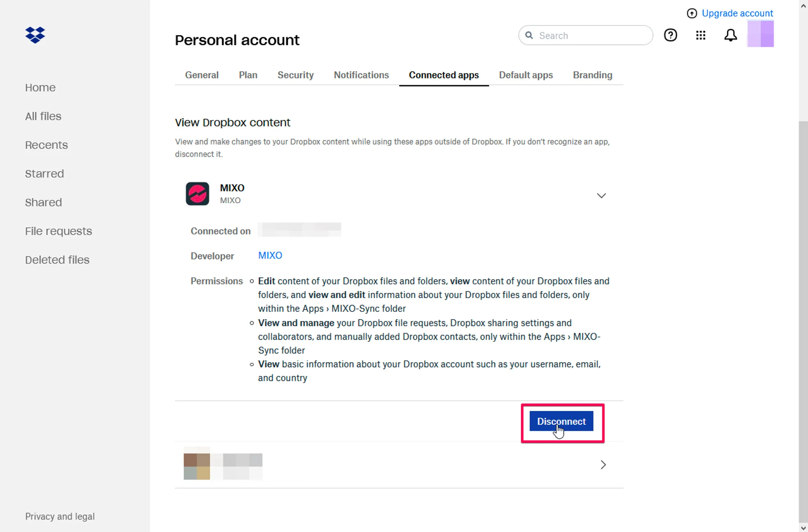The image size is (808, 532).
Task: Click the Dropbox logo icon
Action: [35, 35]
